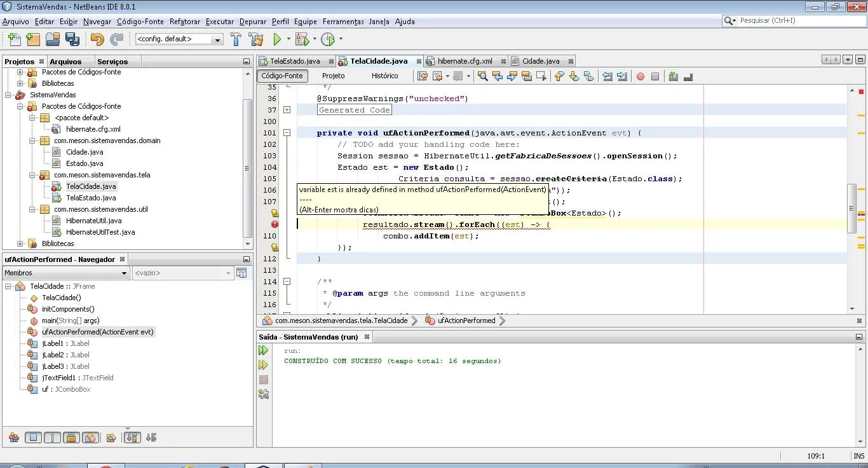Click the Histórico view button
The width and height of the screenshot is (868, 468).
click(384, 76)
